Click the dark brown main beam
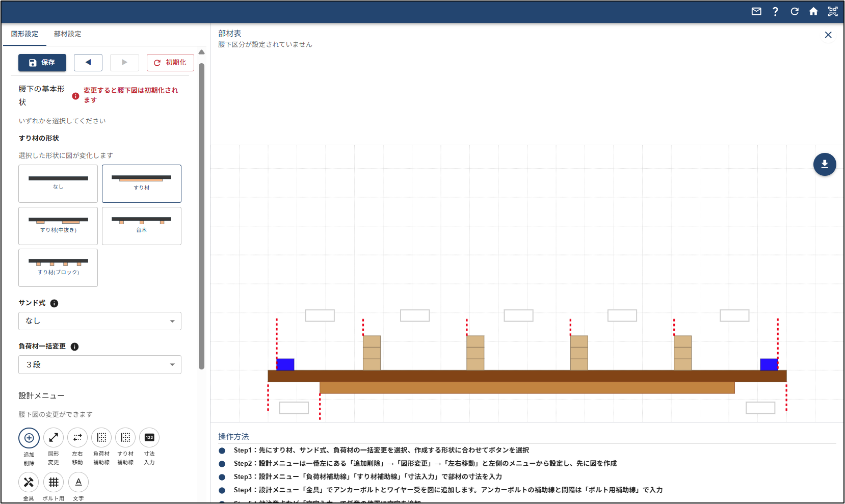The height and width of the screenshot is (504, 845). click(527, 376)
